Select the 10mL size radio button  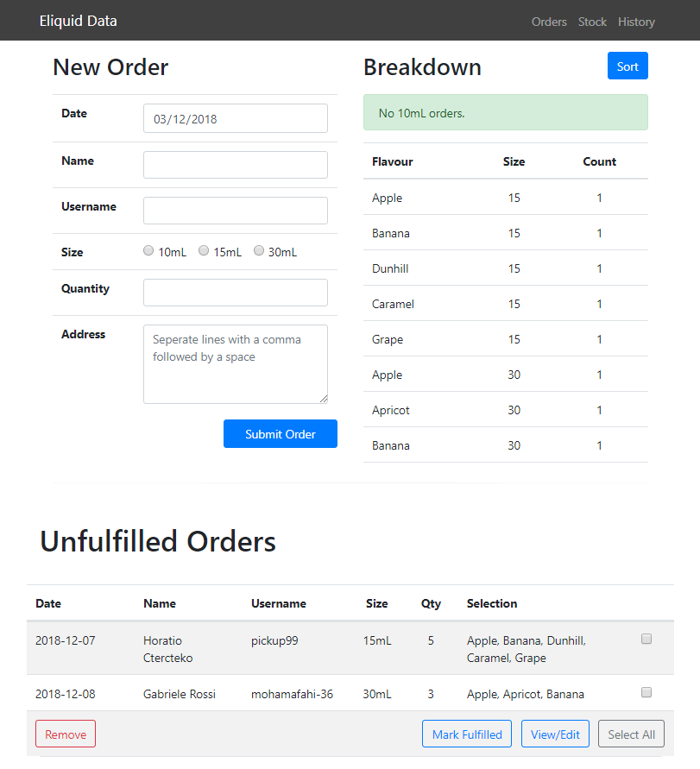pyautogui.click(x=148, y=251)
